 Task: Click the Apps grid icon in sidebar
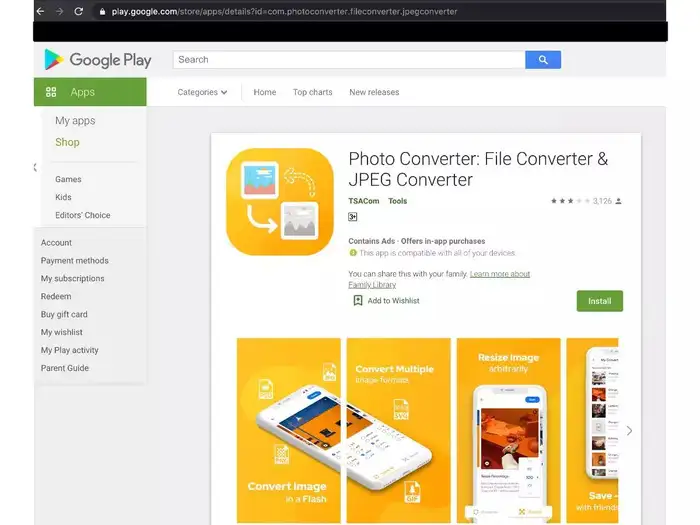coord(51,92)
